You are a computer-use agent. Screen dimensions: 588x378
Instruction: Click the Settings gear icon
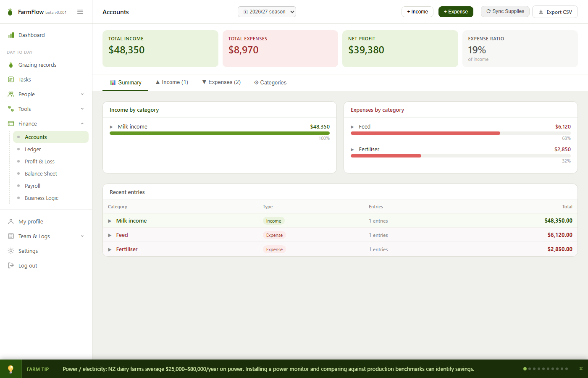click(11, 251)
